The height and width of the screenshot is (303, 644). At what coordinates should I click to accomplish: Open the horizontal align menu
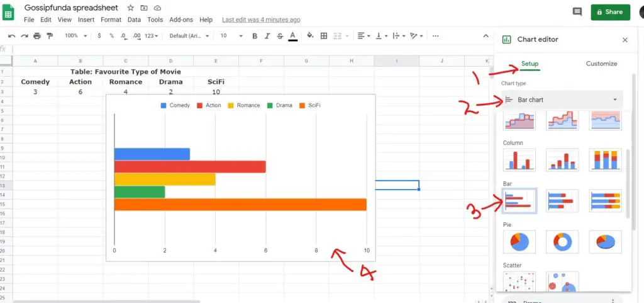363,36
